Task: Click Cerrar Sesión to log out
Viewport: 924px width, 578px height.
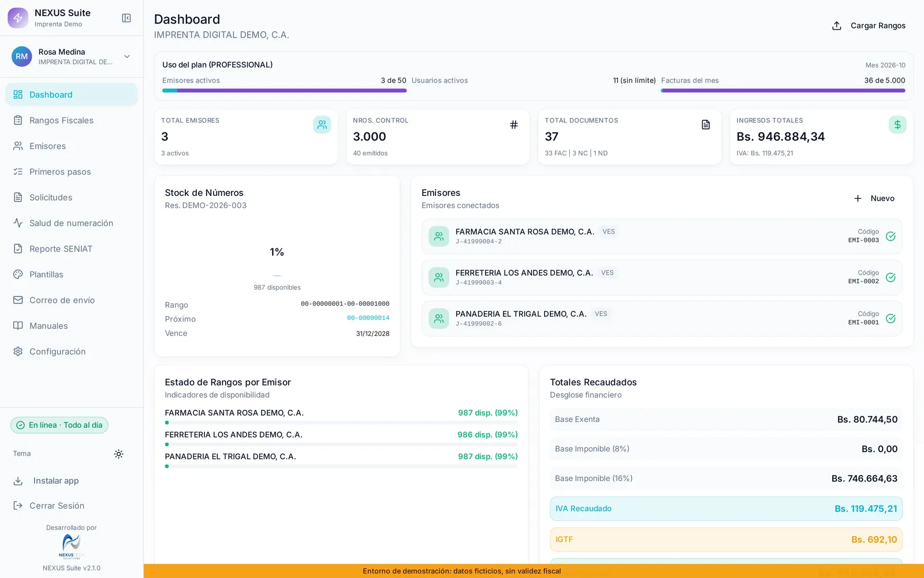Action: [x=72, y=506]
